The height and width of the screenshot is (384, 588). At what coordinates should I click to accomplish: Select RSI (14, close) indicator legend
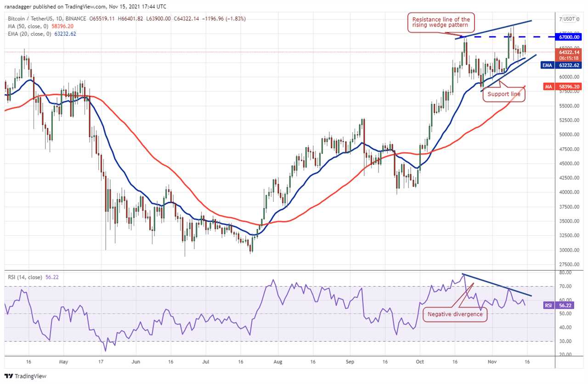coord(25,277)
